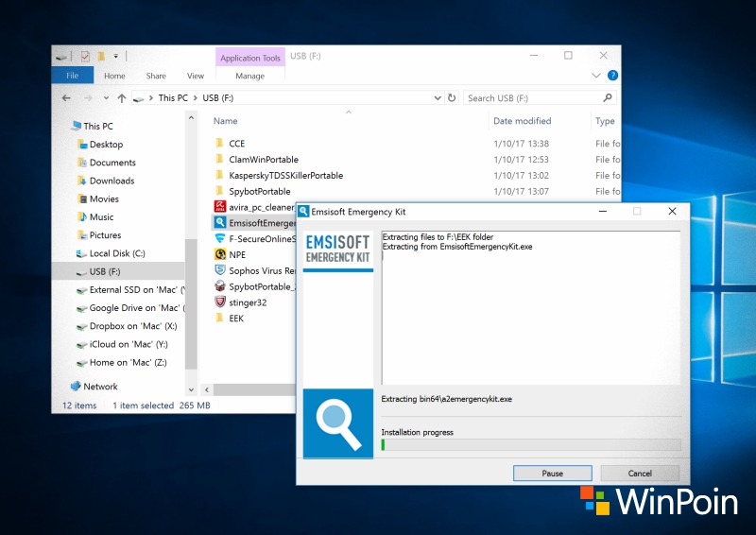The image size is (756, 535).
Task: Select the SpybotPortable installer file icon
Action: coord(220,286)
